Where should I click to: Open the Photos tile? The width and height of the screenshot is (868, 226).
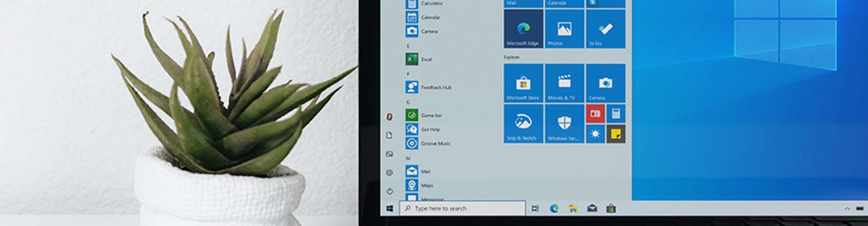tap(564, 29)
